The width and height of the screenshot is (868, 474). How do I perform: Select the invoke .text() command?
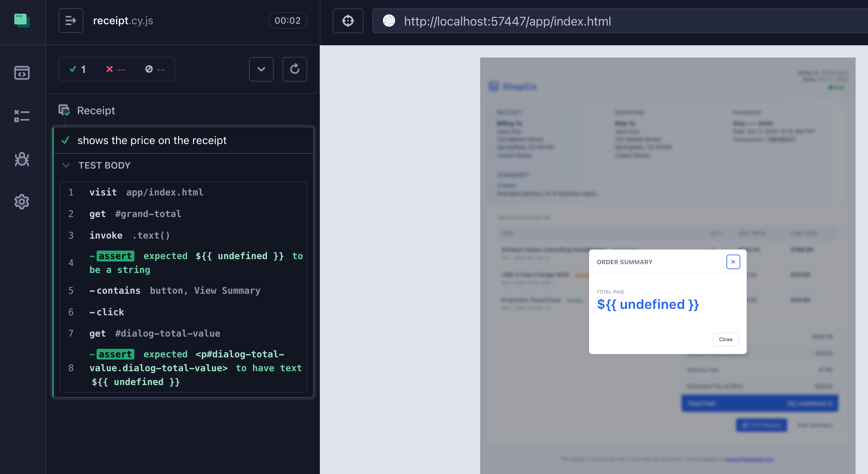(x=129, y=236)
